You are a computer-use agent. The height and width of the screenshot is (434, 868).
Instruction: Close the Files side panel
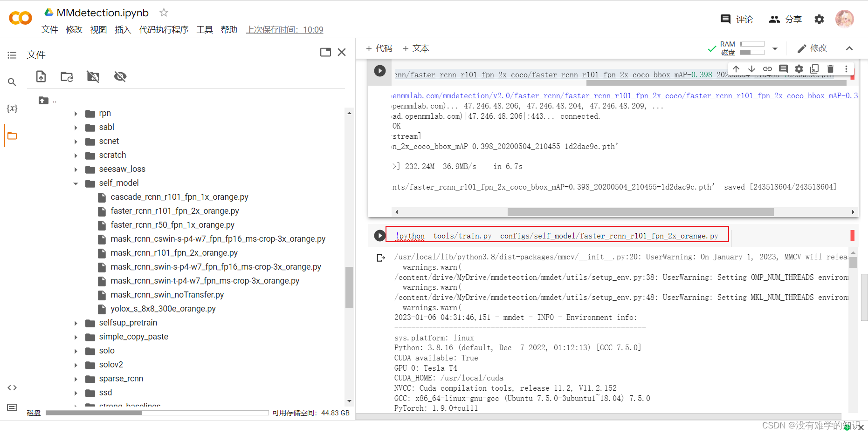tap(342, 52)
